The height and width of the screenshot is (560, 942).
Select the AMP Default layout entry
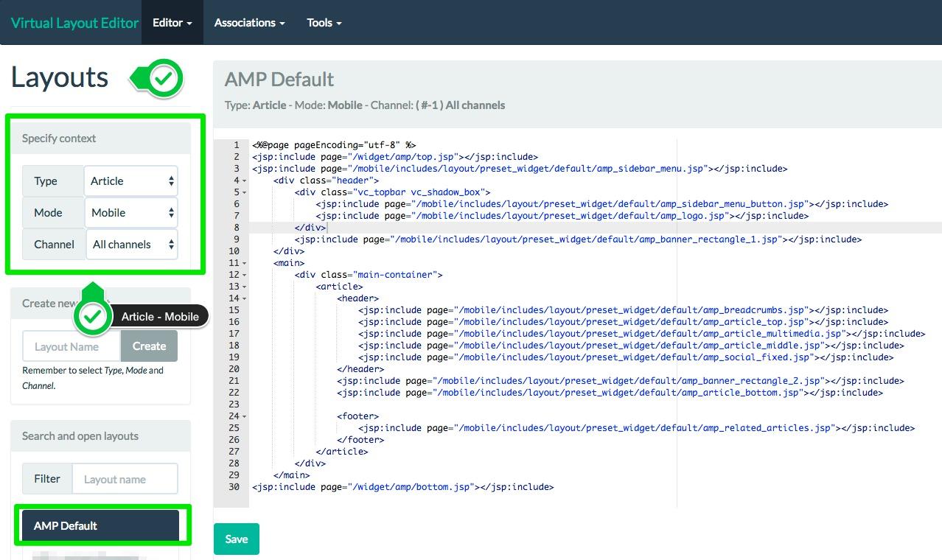click(100, 525)
